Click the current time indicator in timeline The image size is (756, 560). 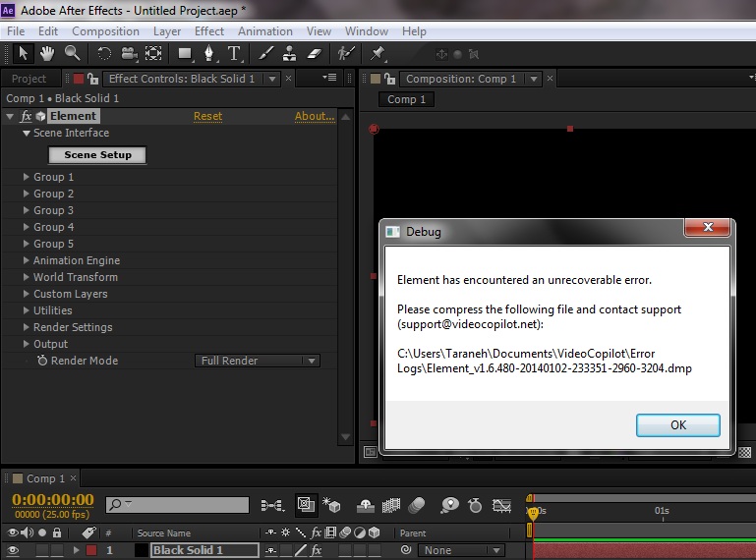[x=533, y=513]
